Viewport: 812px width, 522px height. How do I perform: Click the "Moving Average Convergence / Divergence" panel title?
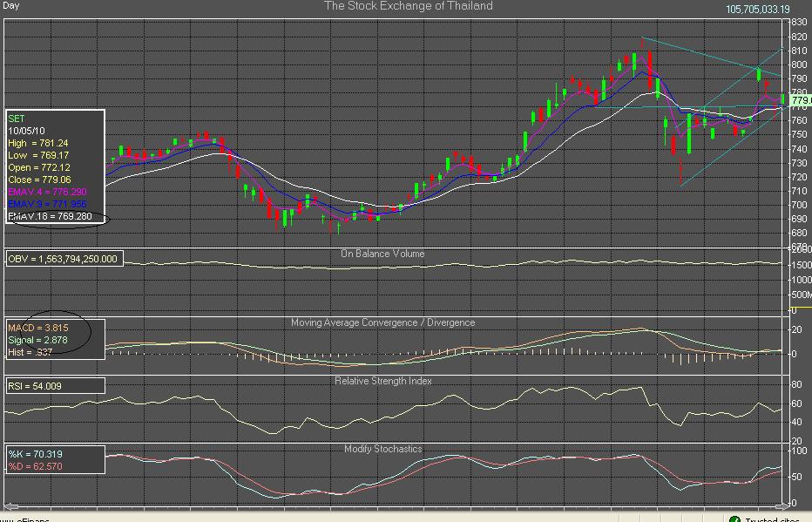(382, 322)
